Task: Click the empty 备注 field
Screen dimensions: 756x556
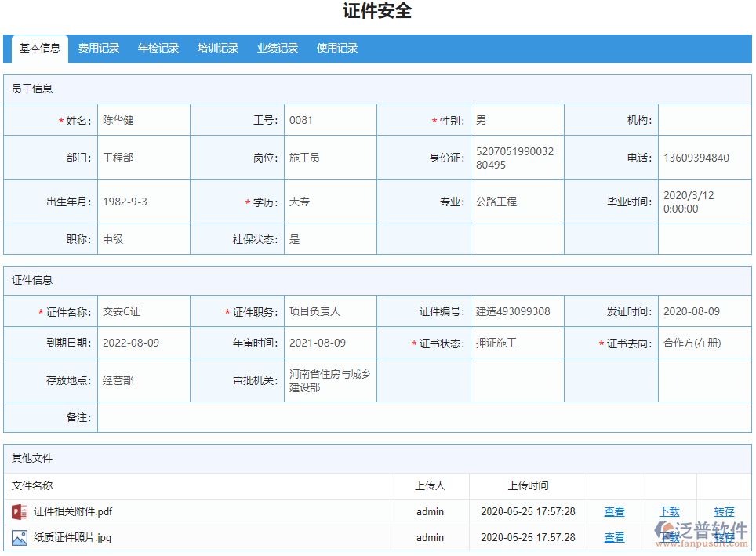Action: (x=423, y=418)
